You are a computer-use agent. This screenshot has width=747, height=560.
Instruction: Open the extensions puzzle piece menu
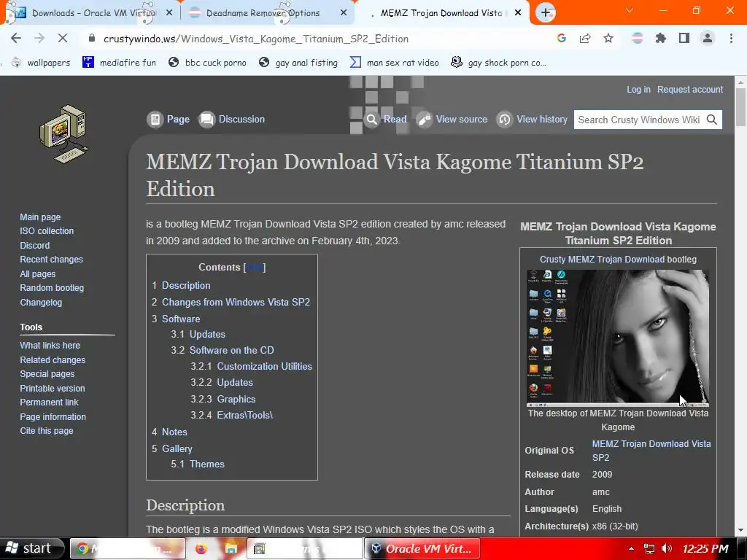pyautogui.click(x=660, y=39)
